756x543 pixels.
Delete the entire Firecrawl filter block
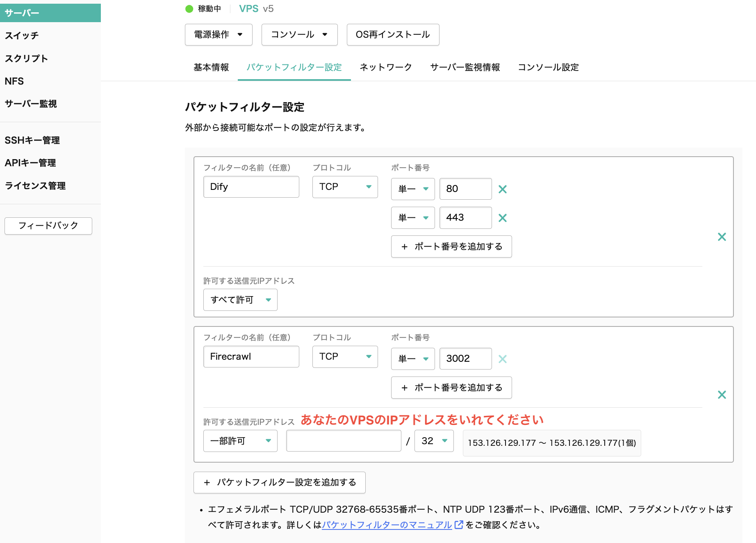pos(722,395)
